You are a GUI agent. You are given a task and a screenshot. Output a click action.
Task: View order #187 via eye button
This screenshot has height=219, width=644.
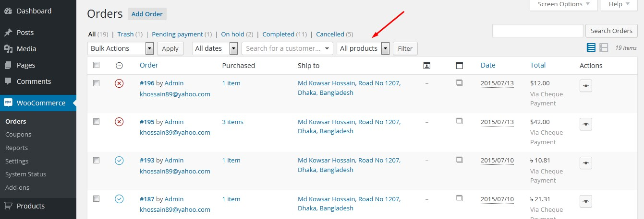[585, 201]
